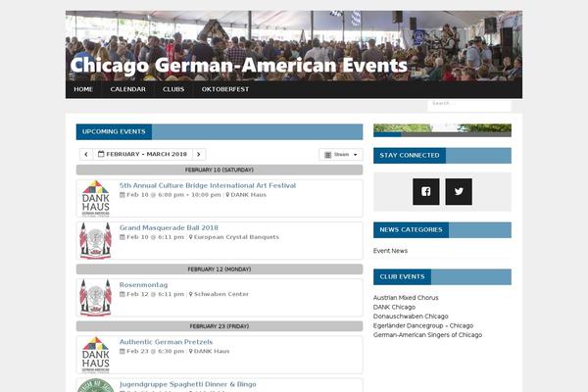Click the February 12 (Monday) date header
This screenshot has height=392, width=588.
coord(220,269)
